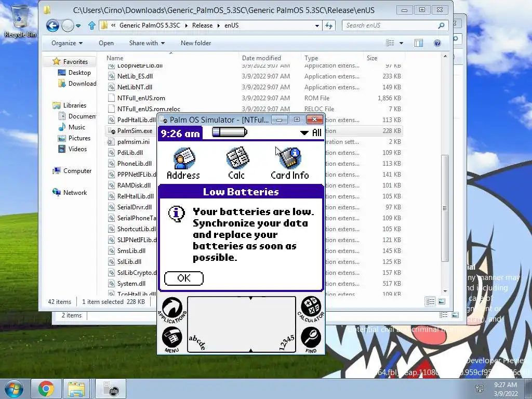Viewport: 532px width, 399px height.
Task: Select PdiLib.dll file
Action: [130, 152]
